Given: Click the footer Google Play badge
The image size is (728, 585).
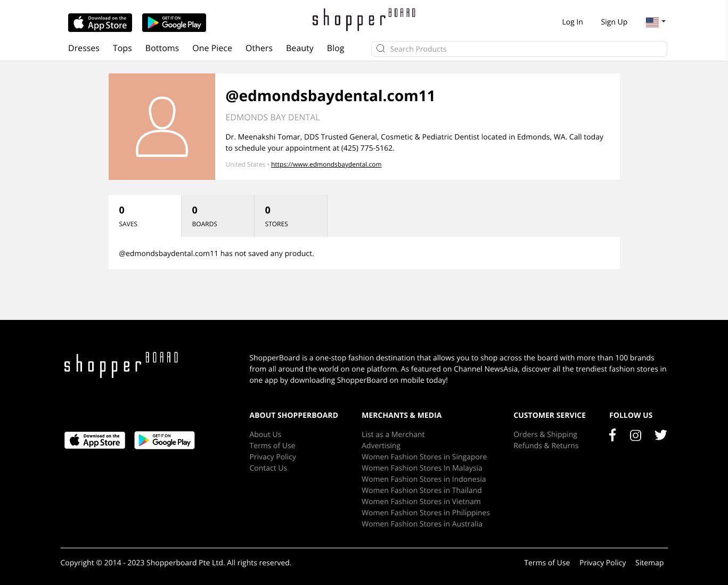Looking at the screenshot, I should pos(164,440).
